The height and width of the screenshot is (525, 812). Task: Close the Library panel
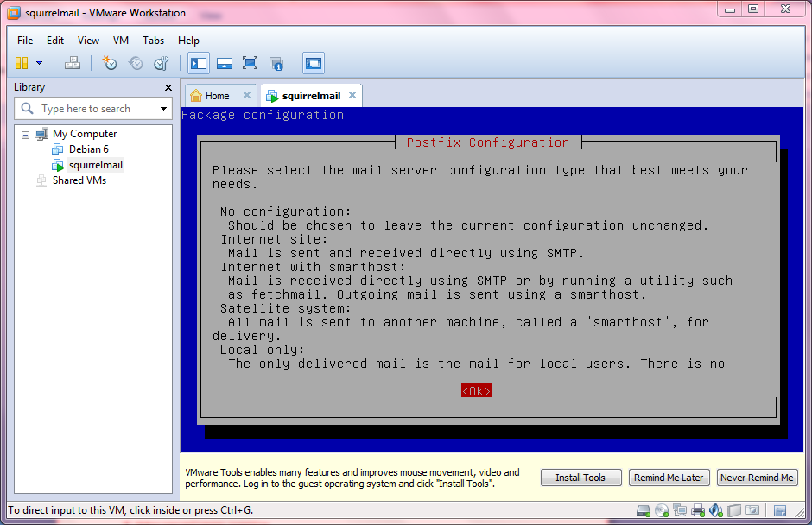[x=168, y=87]
